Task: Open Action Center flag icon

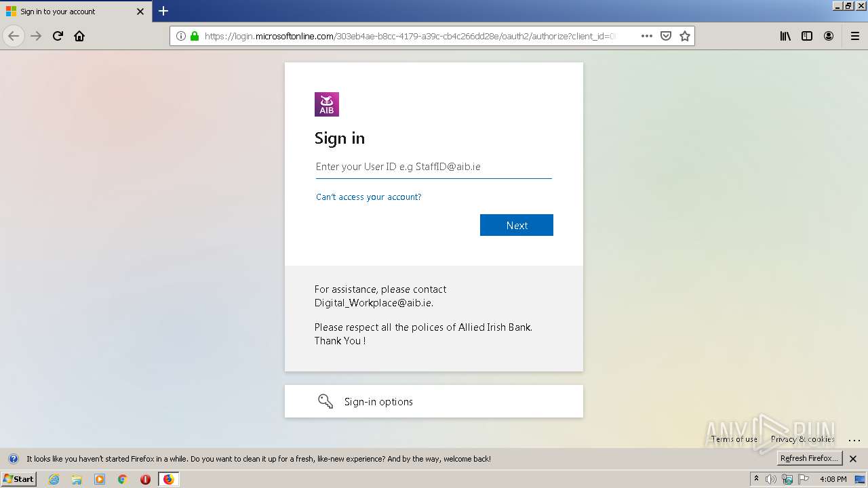Action: (x=804, y=479)
